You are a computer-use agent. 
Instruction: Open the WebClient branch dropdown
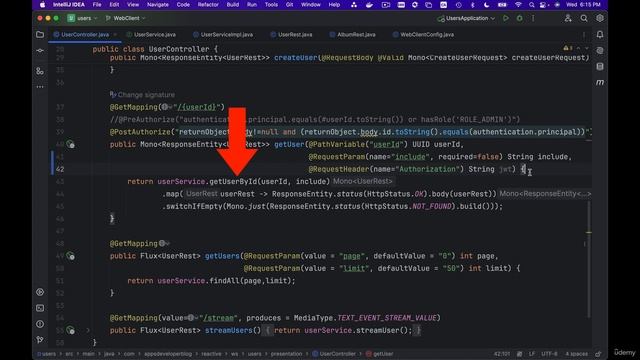[126, 18]
